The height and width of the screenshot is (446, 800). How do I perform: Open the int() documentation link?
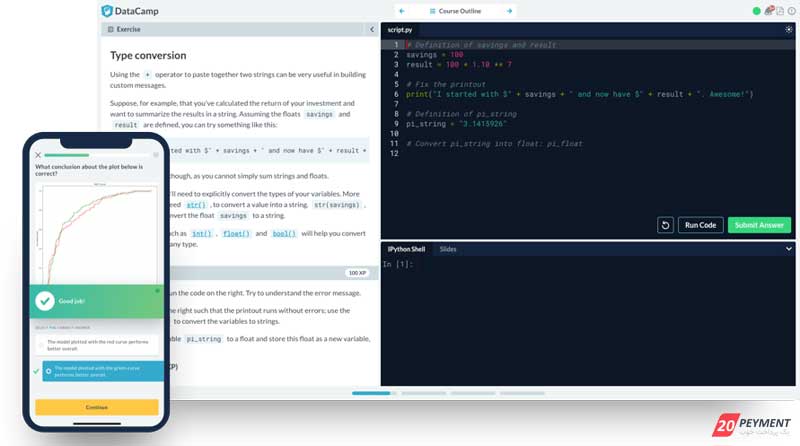point(202,234)
